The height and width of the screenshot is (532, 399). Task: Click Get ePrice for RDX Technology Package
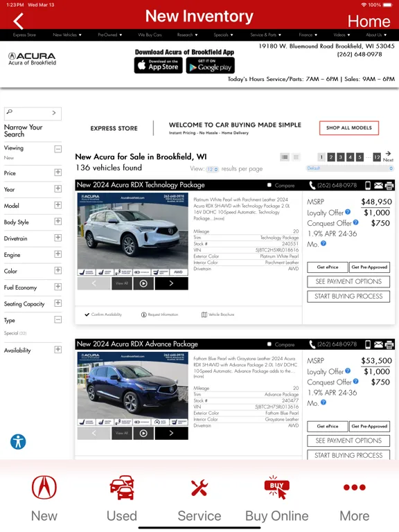328,267
